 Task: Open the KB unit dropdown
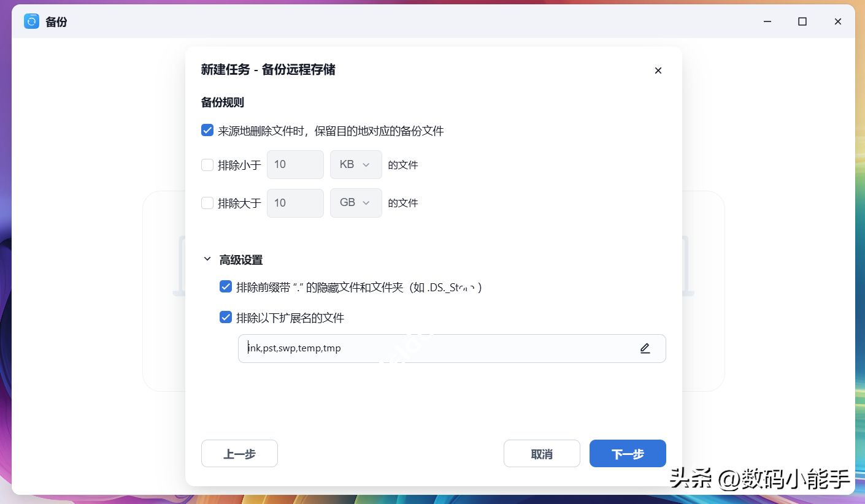click(x=356, y=165)
